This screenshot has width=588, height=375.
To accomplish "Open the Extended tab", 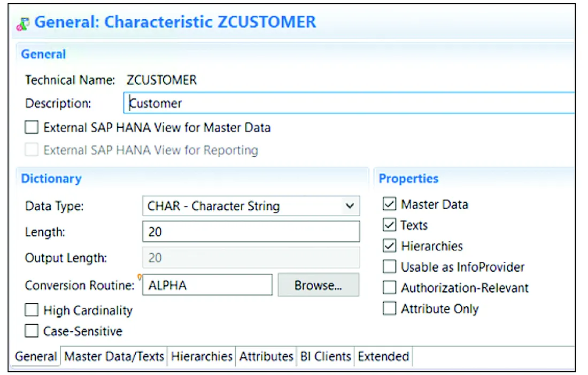I will point(383,357).
